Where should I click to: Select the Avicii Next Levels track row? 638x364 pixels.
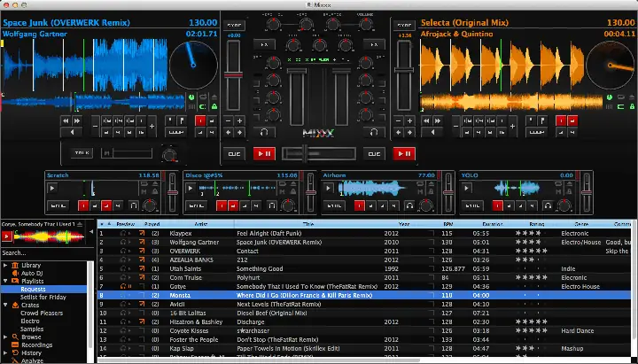[364, 304]
